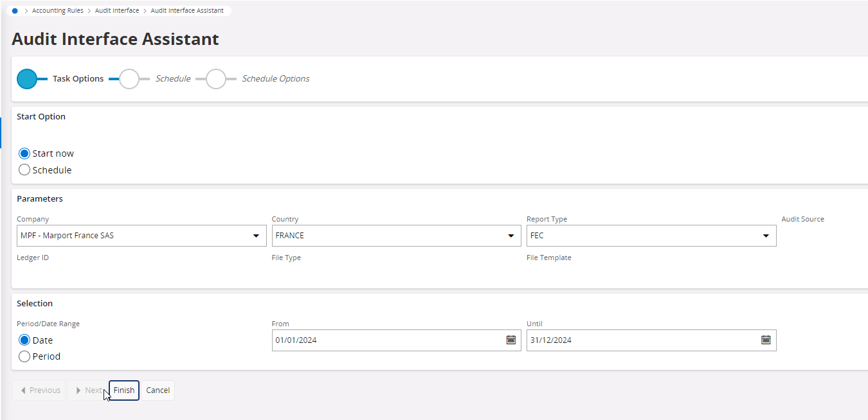Click the home dot icon in breadcrumb

15,11
